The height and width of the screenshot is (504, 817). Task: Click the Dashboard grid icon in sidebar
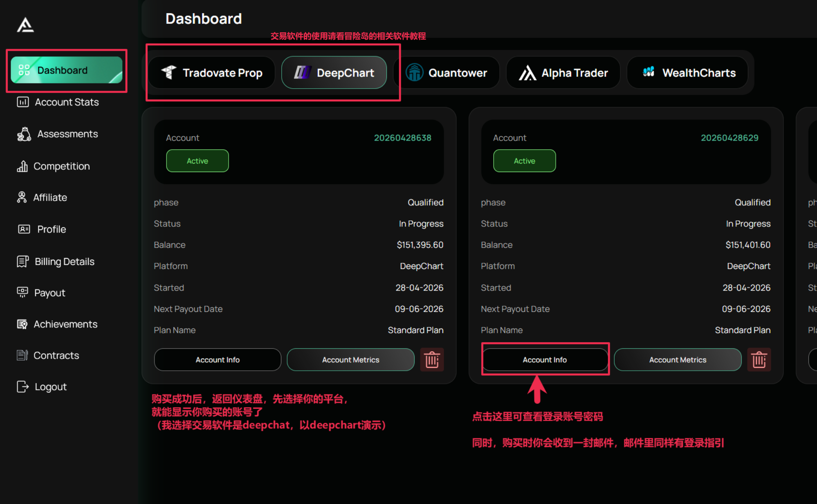(24, 70)
